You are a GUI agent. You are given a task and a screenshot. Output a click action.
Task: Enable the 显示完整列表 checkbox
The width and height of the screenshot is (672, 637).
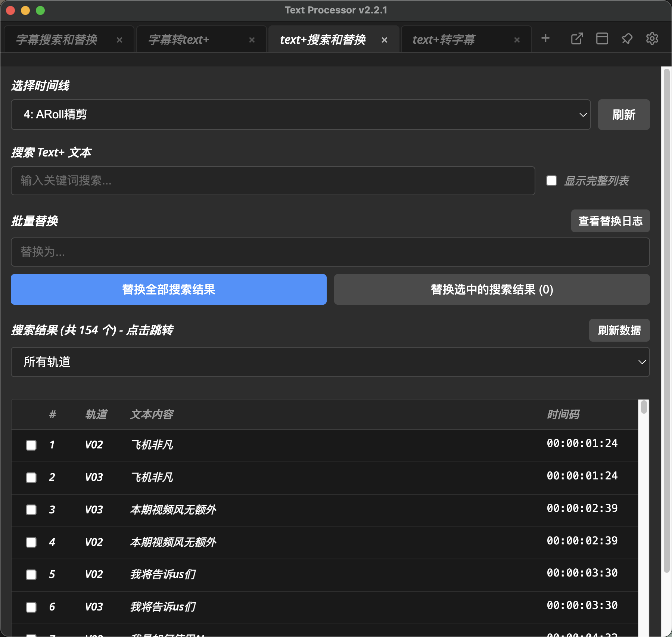click(x=551, y=181)
